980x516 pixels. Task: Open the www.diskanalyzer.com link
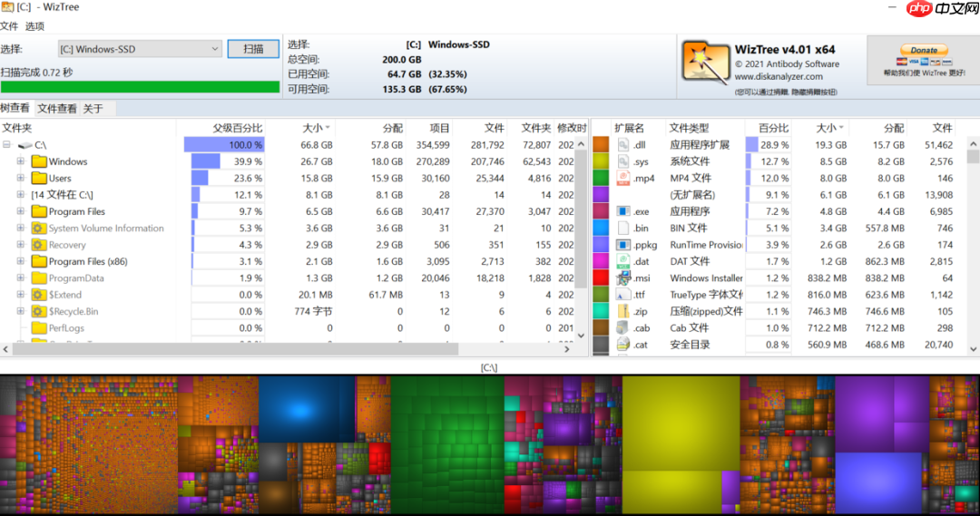click(779, 77)
